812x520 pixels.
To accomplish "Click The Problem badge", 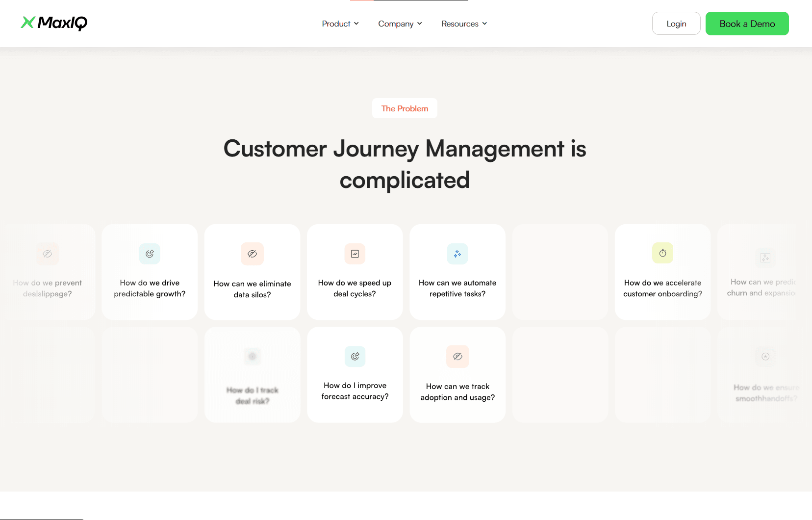I will coord(405,108).
